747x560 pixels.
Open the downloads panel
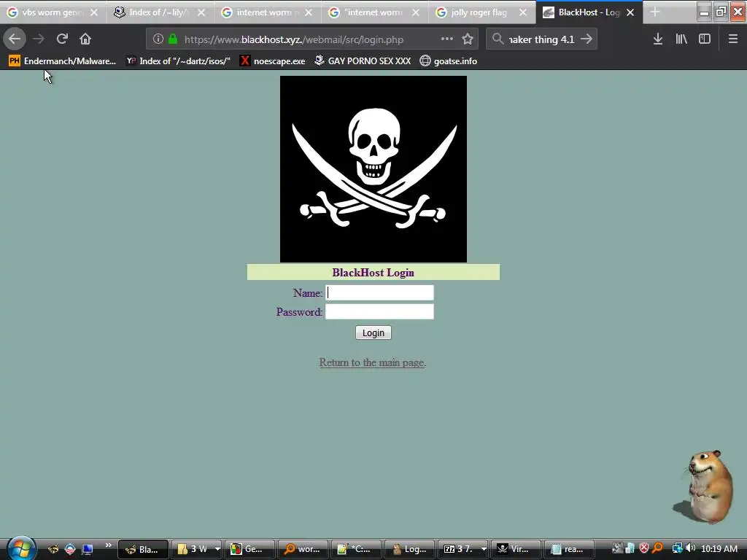[658, 39]
